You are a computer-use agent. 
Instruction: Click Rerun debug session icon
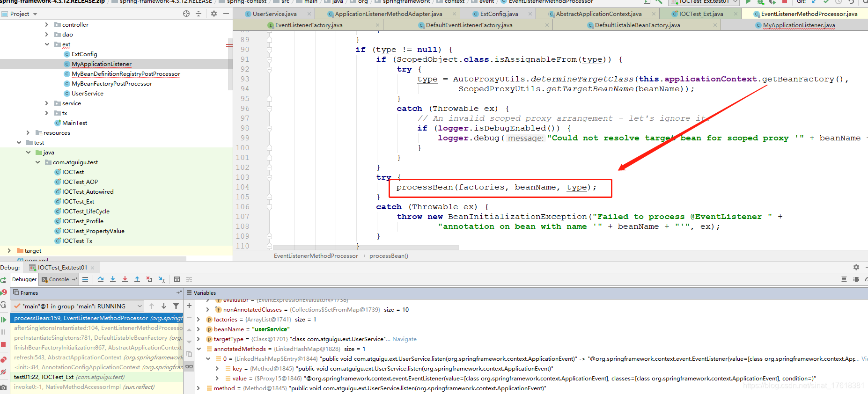3,280
